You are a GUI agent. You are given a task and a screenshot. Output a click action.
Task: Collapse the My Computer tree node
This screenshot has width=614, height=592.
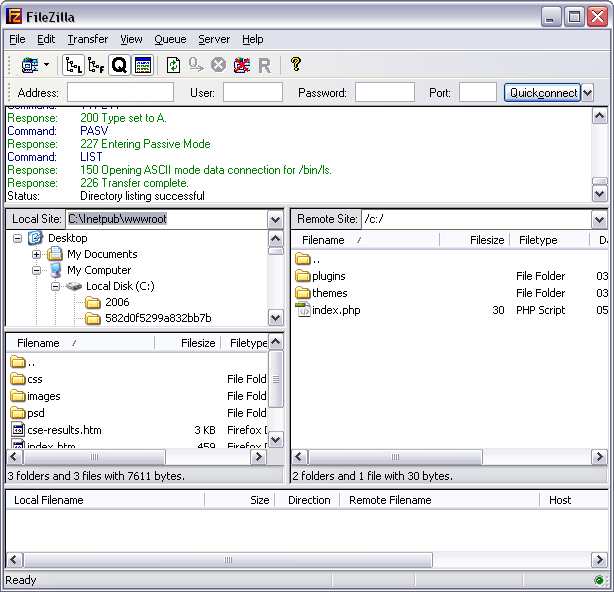[x=36, y=271]
